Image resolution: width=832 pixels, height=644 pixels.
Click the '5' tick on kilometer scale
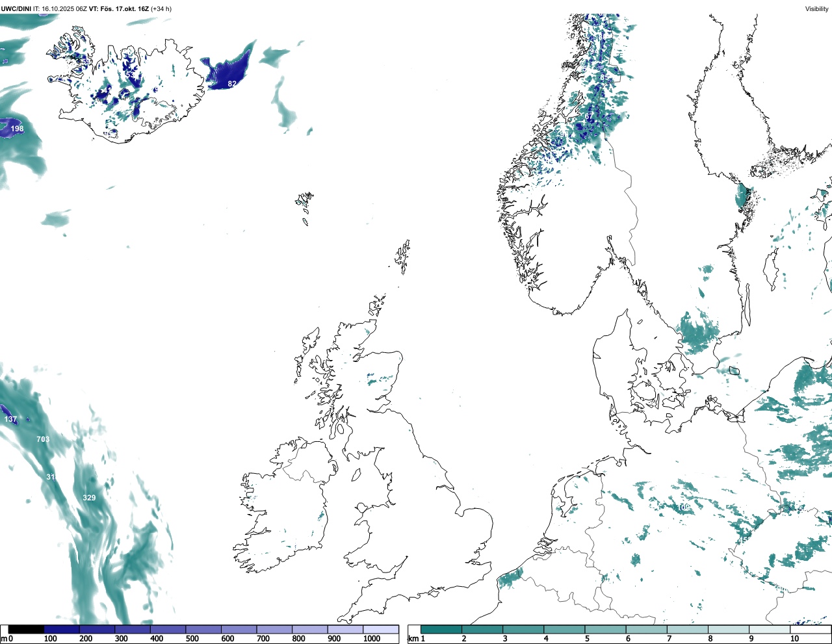[587, 639]
